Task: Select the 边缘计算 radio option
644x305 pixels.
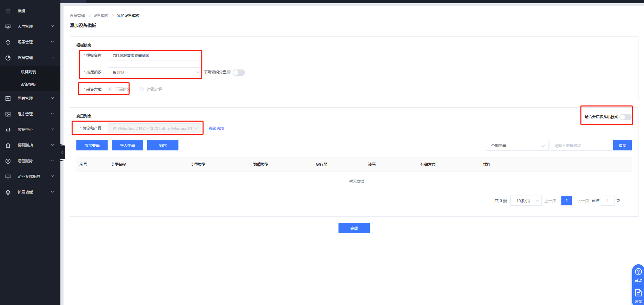Action: pos(142,89)
